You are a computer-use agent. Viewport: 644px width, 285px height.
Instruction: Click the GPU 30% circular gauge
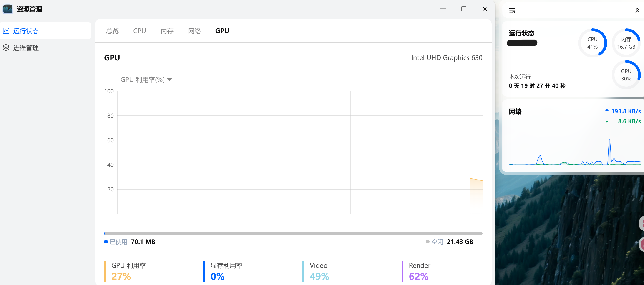(x=626, y=75)
